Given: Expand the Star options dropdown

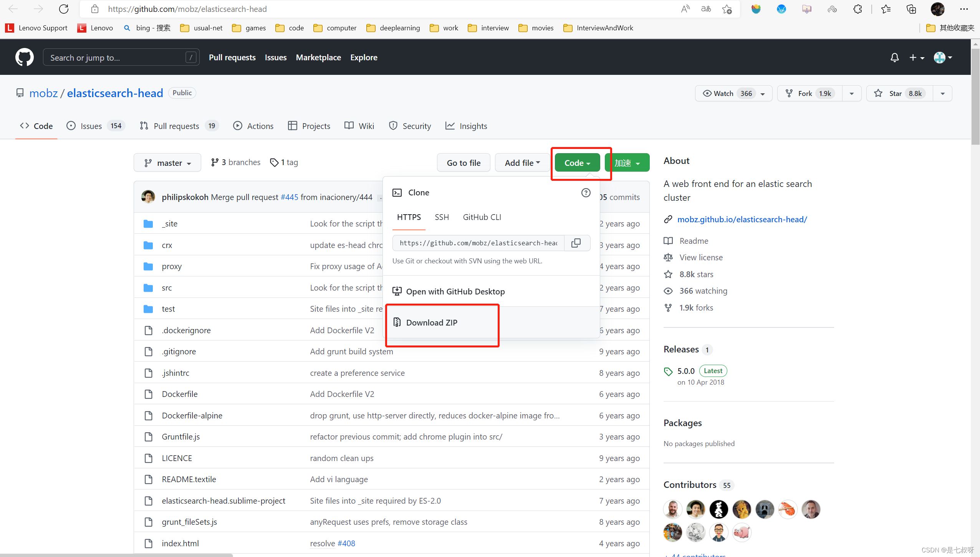Looking at the screenshot, I should pyautogui.click(x=946, y=94).
